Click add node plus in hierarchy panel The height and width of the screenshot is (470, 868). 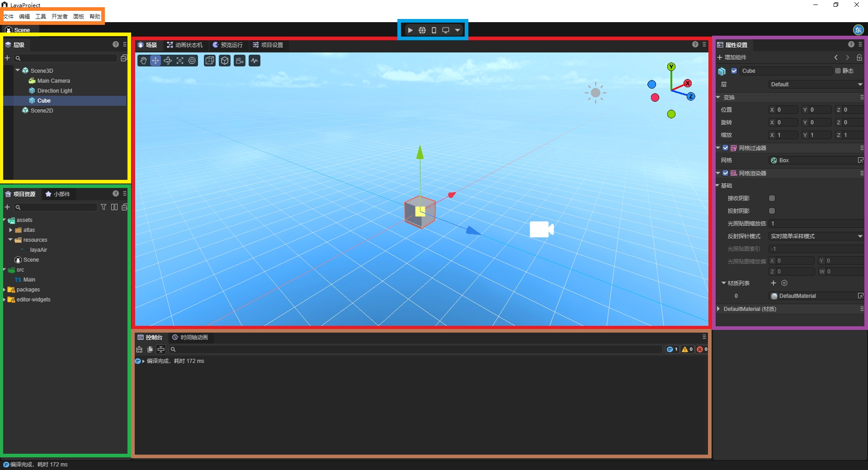point(7,58)
